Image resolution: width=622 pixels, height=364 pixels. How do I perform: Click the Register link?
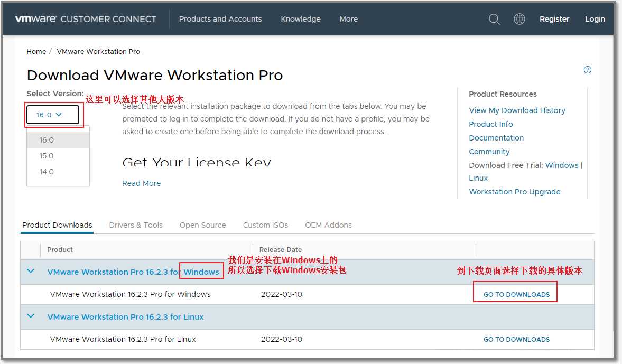[554, 19]
